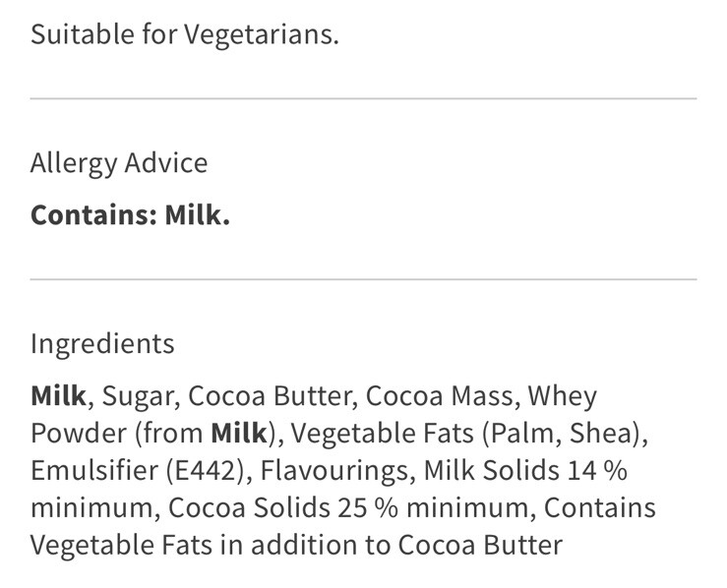
Task: Click the word 'Sugar' in the ingredients
Action: (138, 397)
